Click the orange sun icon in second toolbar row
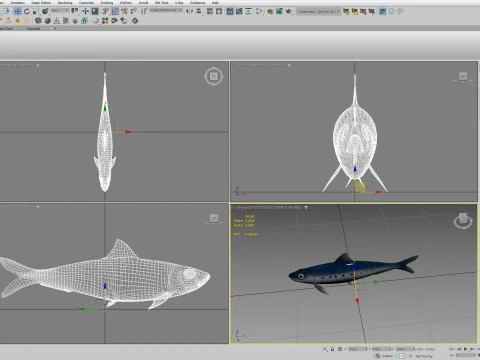This screenshot has height=360, width=480. 17,21
